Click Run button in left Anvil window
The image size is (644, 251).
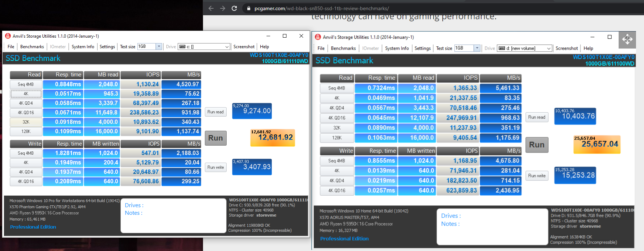coord(215,138)
